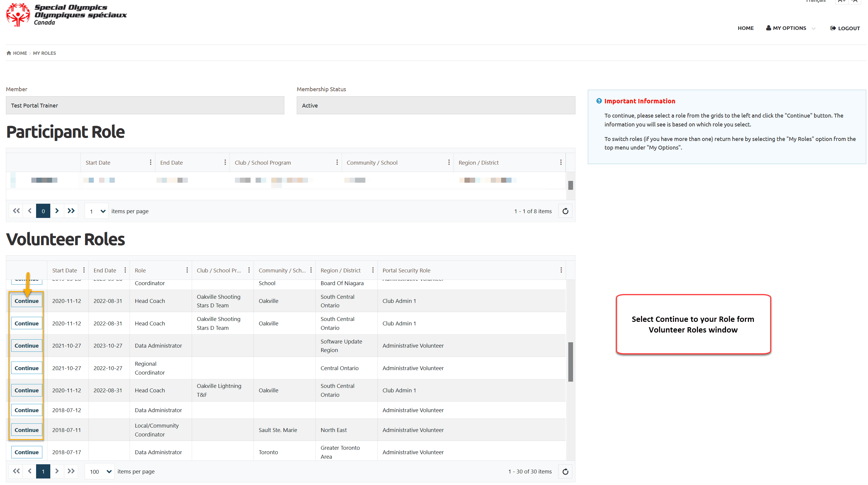Image resolution: width=868 pixels, height=485 pixels.
Task: Continue with first Oakville Shooting Stars D Team Head Coach role
Action: click(27, 301)
